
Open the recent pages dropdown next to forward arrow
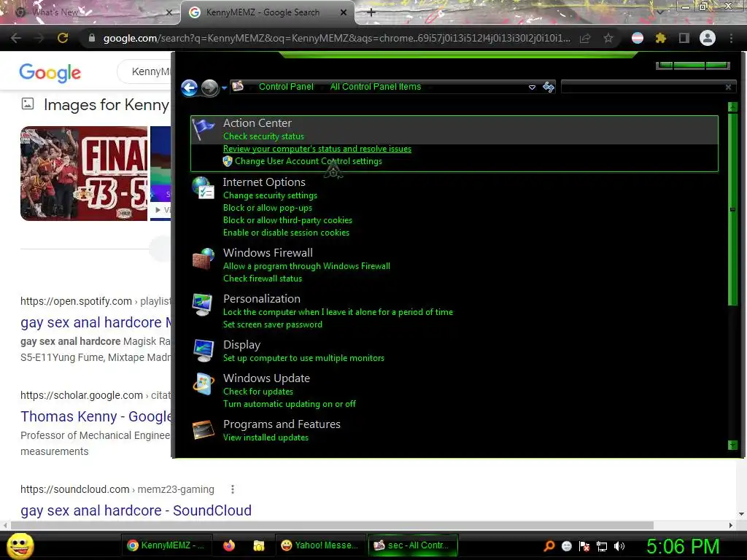click(225, 87)
